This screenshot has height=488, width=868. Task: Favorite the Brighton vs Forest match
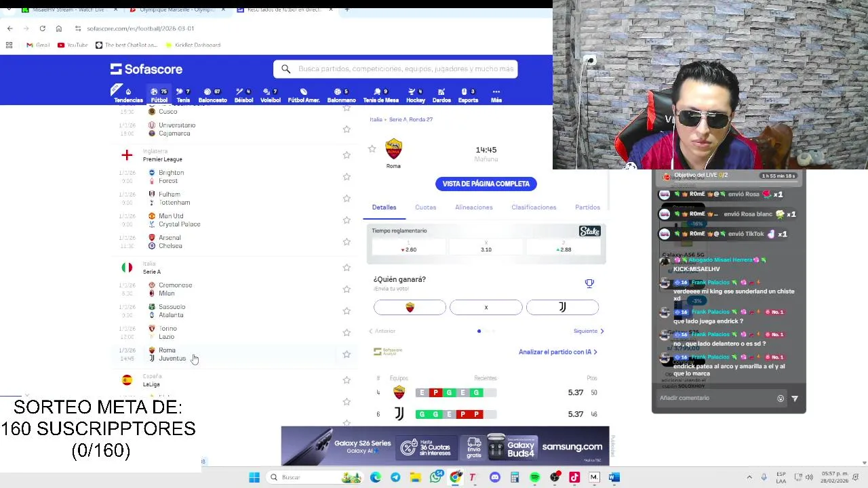(347, 177)
